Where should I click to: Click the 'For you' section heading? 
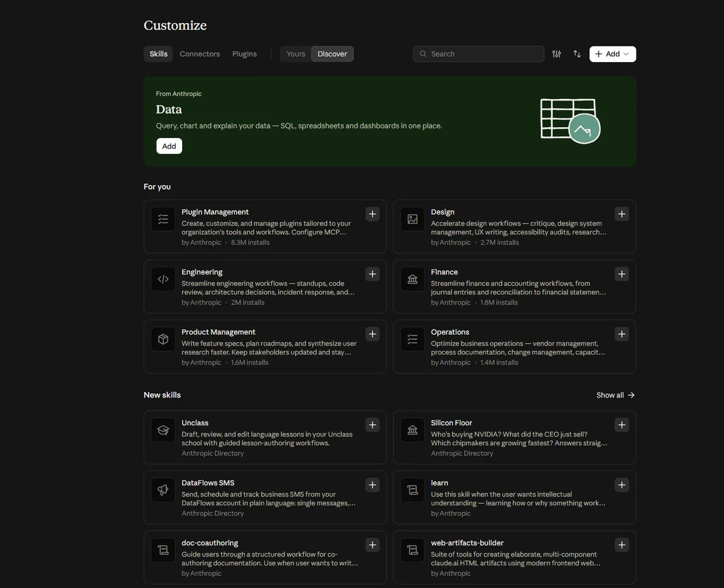[x=157, y=186]
